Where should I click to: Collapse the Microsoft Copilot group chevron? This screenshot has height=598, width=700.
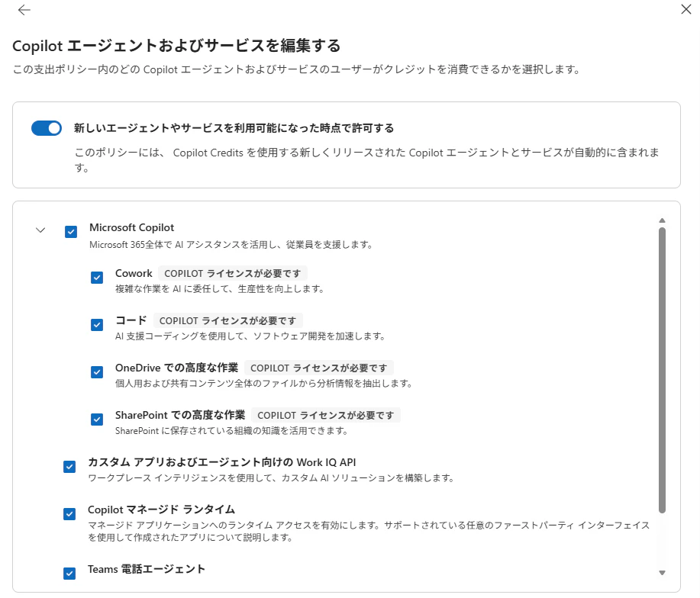(x=40, y=230)
